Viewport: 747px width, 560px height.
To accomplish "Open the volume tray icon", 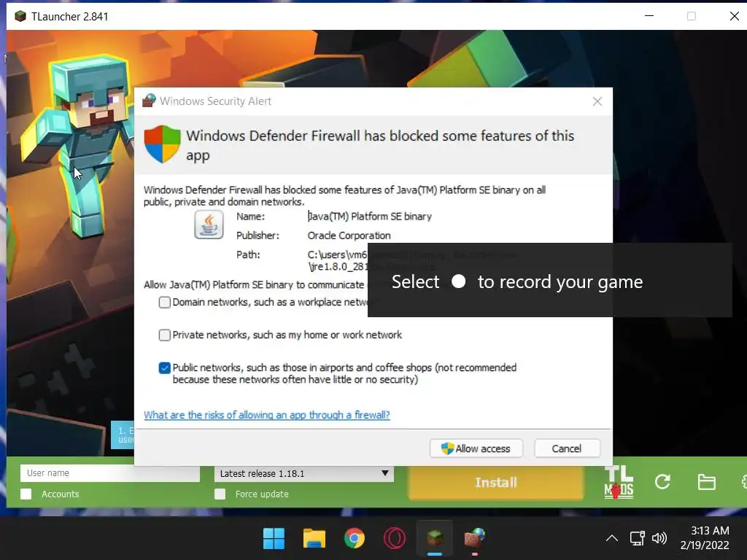I will coord(659,539).
